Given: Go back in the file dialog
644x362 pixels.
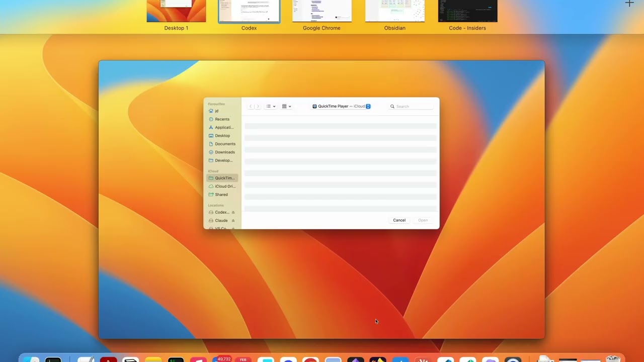Looking at the screenshot, I should click(251, 106).
